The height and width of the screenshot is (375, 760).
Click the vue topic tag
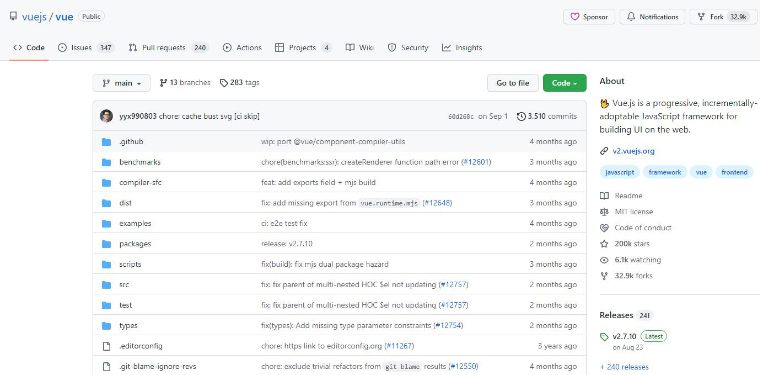(701, 172)
